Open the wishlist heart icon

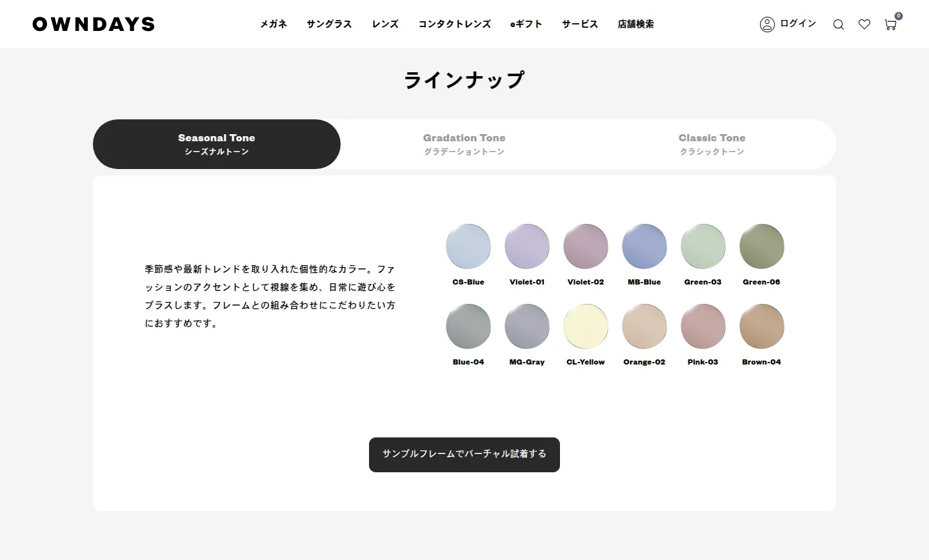pos(864,25)
